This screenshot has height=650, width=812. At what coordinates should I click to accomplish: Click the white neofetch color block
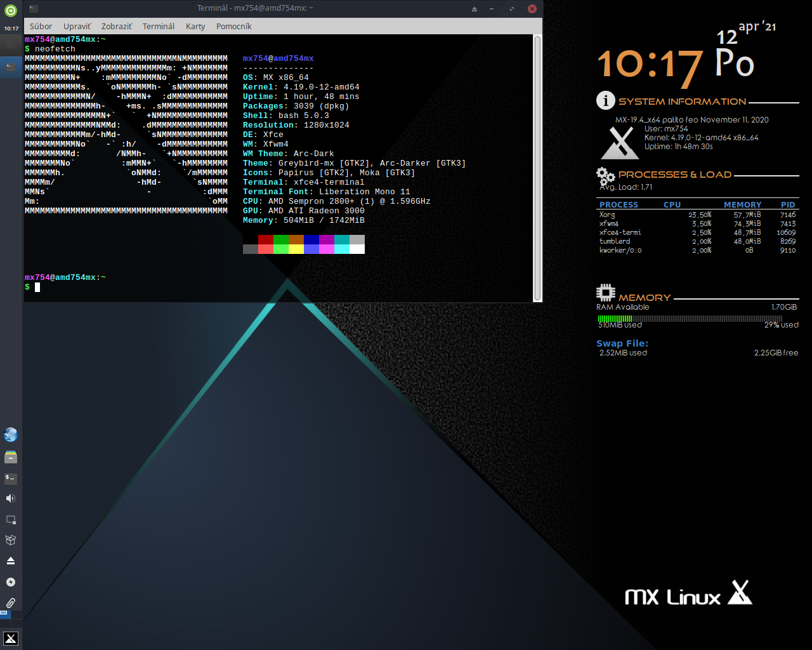click(357, 249)
